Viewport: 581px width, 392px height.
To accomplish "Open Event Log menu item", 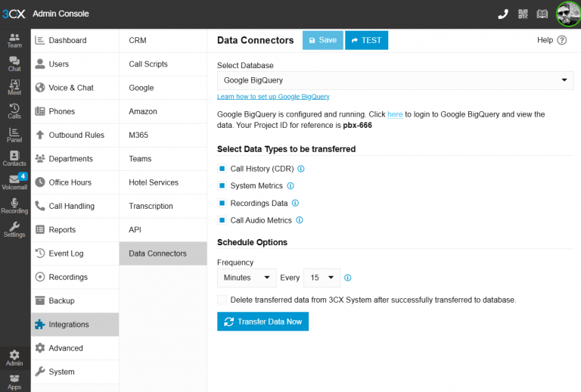I will point(75,254).
